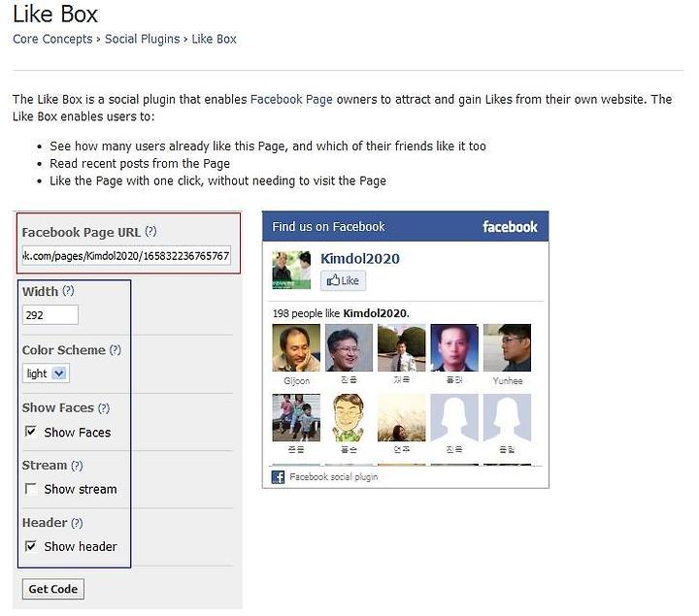This screenshot has height=616, width=699.
Task: Open the Facebook Page link in description
Action: pos(291,99)
